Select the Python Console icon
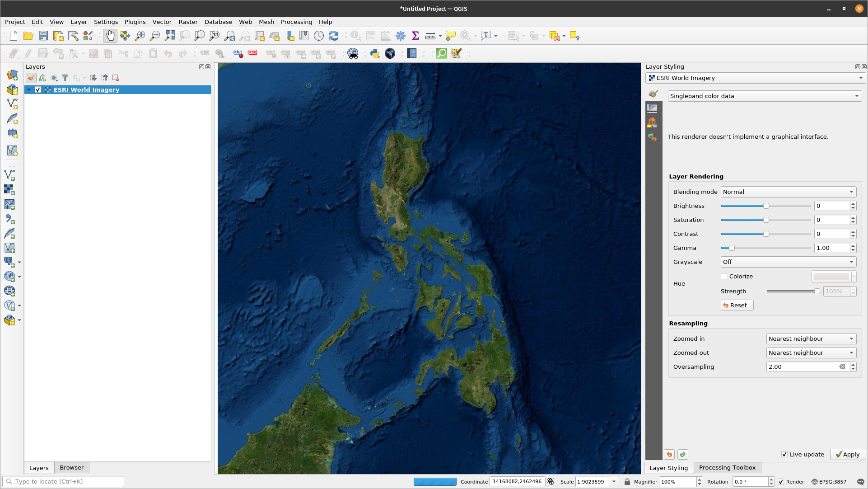This screenshot has height=489, width=868. coord(374,53)
